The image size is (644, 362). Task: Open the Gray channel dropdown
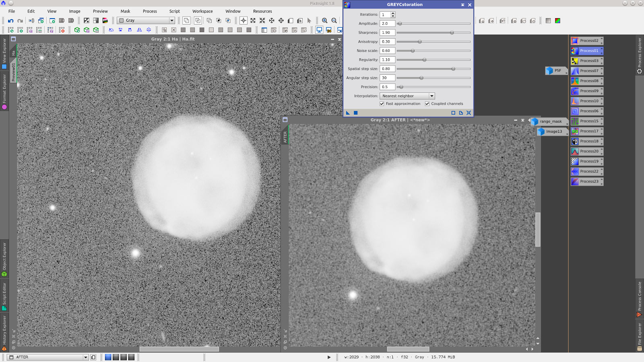tap(146, 21)
